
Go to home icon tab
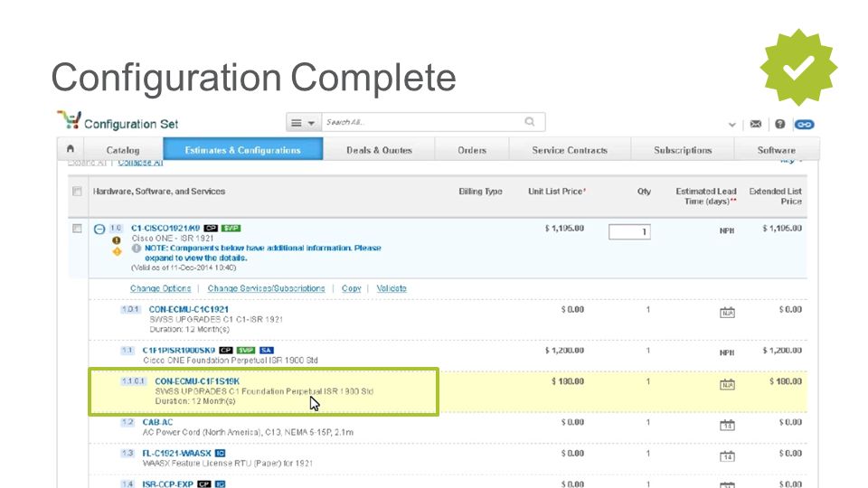(x=71, y=149)
